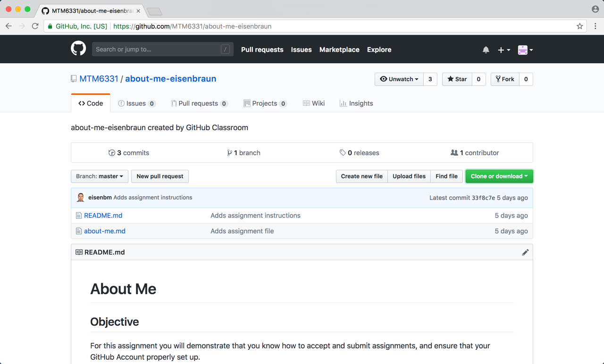
Task: Open the user avatar menu
Action: click(x=525, y=50)
